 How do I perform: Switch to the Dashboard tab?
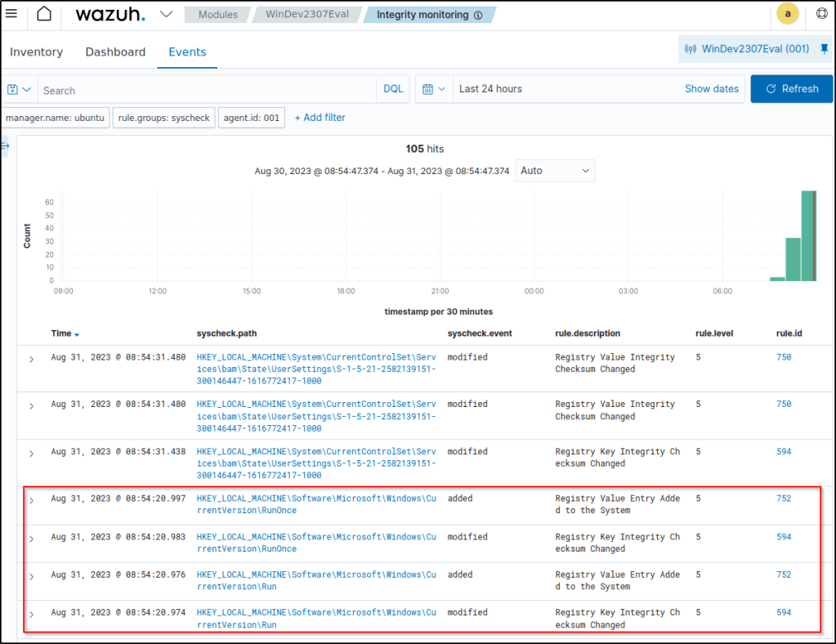pyautogui.click(x=115, y=51)
